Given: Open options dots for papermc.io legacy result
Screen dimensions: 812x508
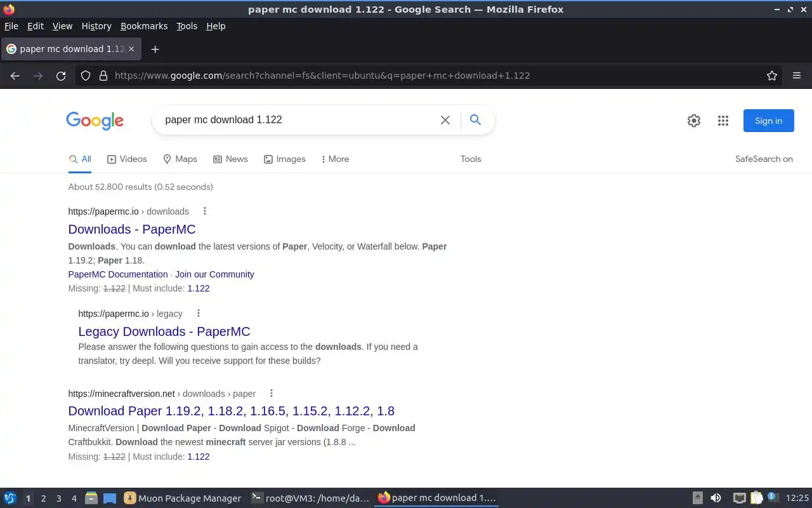Looking at the screenshot, I should coord(198,313).
